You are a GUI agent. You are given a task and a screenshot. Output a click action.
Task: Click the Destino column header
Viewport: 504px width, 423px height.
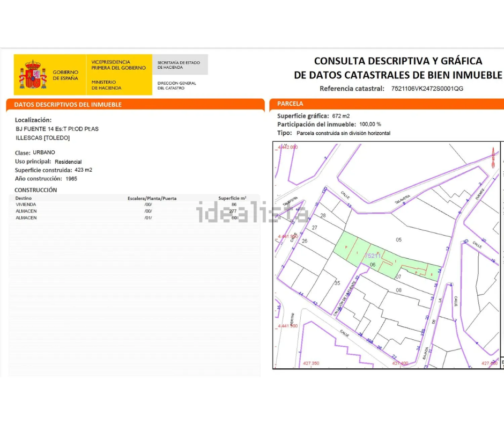24,198
